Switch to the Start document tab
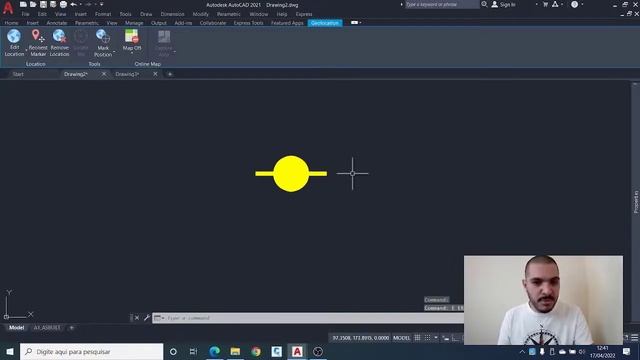Image resolution: width=640 pixels, height=360 pixels. [18, 74]
